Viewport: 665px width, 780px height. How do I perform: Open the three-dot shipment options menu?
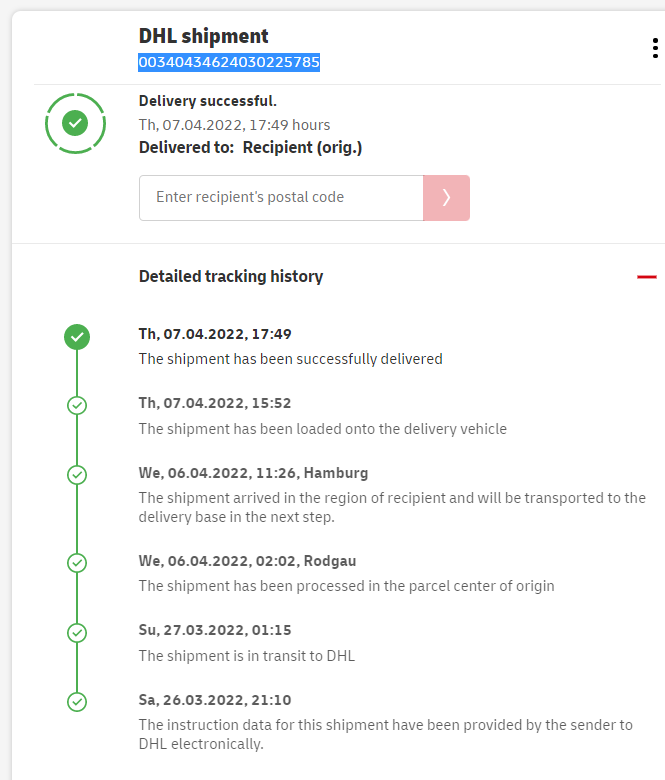[654, 49]
